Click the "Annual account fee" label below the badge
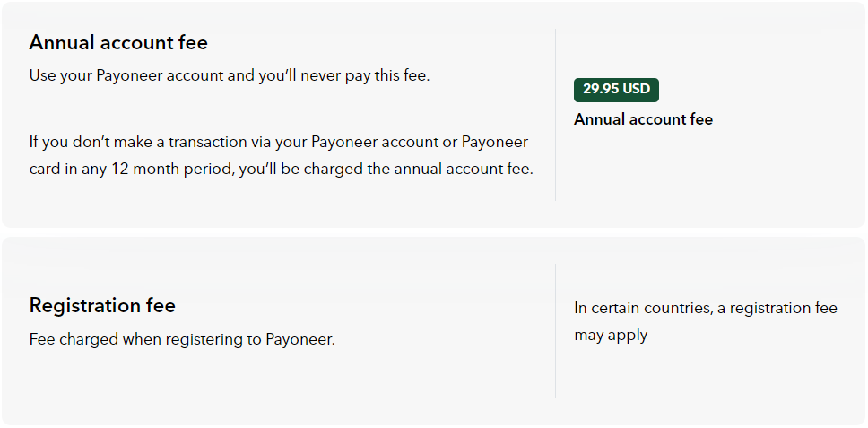 643,119
